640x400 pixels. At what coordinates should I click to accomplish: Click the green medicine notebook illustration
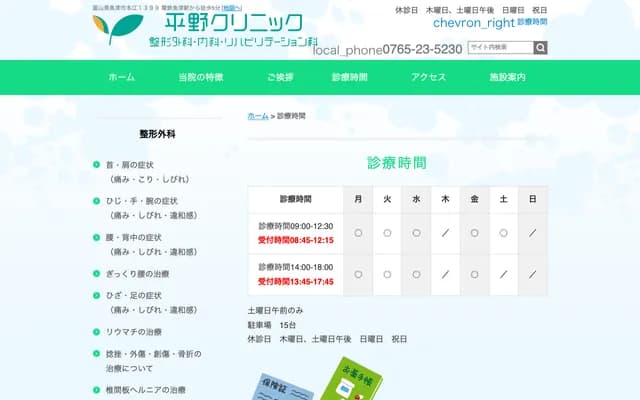tap(352, 379)
